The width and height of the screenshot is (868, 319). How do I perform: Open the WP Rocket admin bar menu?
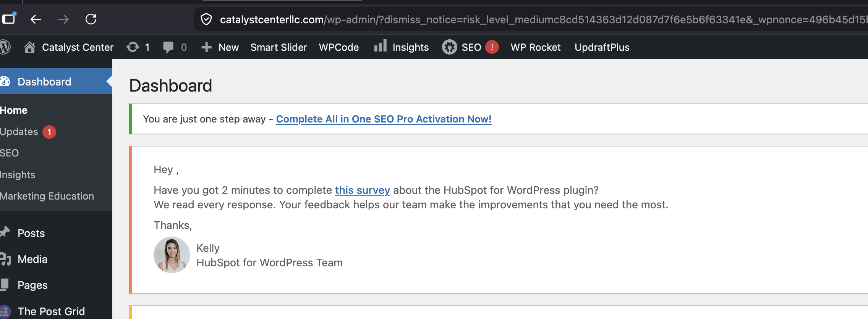click(536, 47)
